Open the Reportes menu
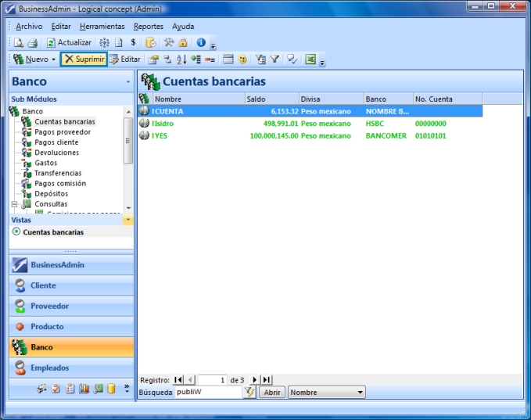The width and height of the screenshot is (531, 420). pyautogui.click(x=149, y=26)
